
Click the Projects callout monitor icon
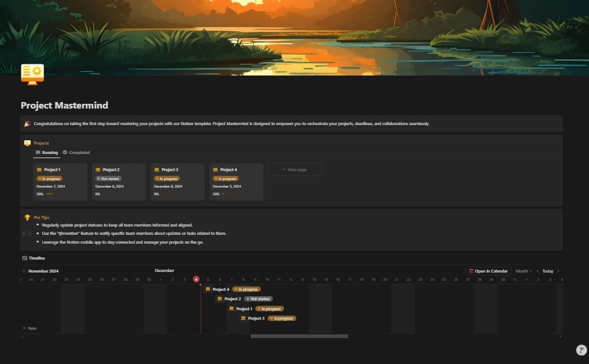pyautogui.click(x=27, y=143)
